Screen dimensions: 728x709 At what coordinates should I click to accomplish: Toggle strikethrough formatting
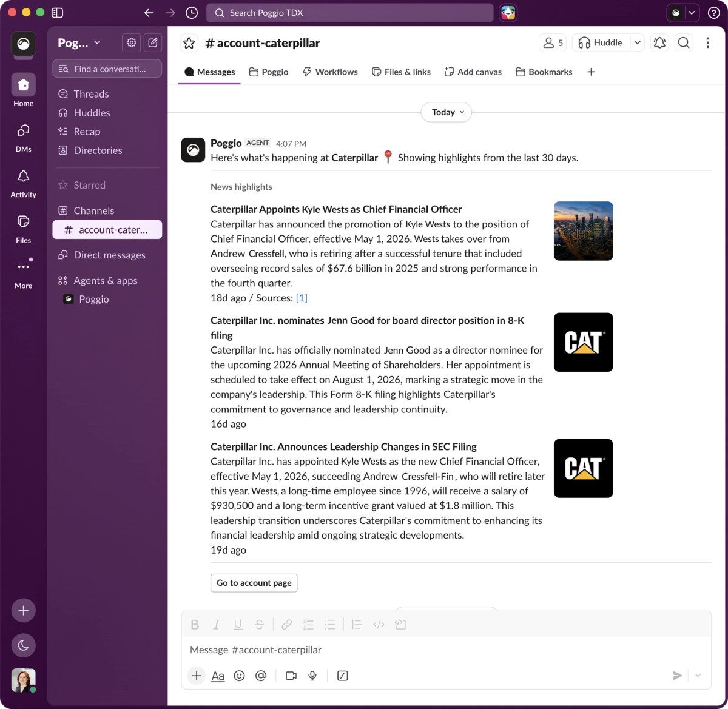pos(259,625)
